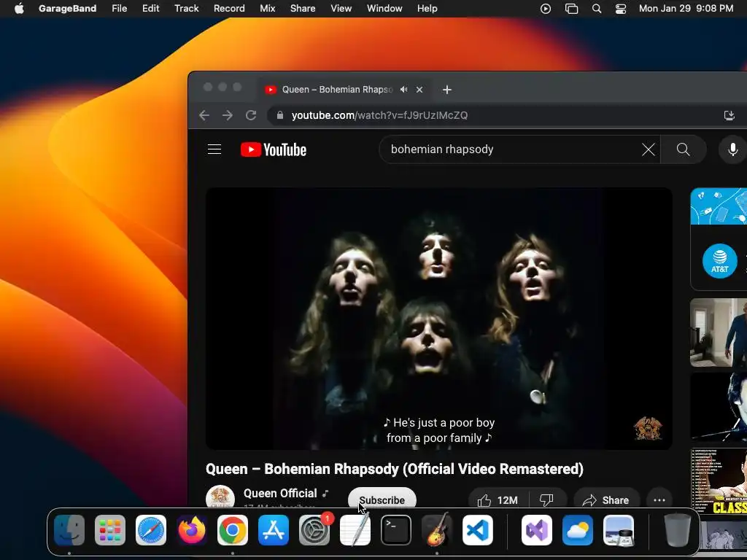Open the YouTube hamburger guide menu

point(214,149)
